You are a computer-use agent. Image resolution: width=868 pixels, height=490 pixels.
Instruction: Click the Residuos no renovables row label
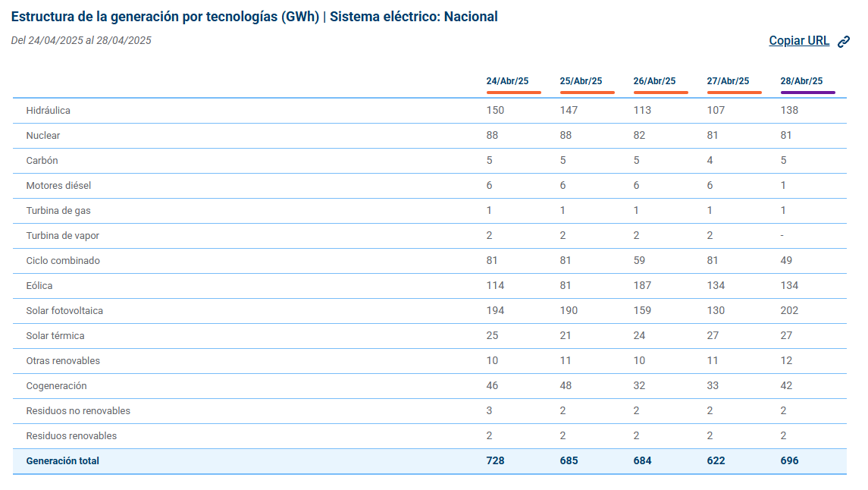78,411
